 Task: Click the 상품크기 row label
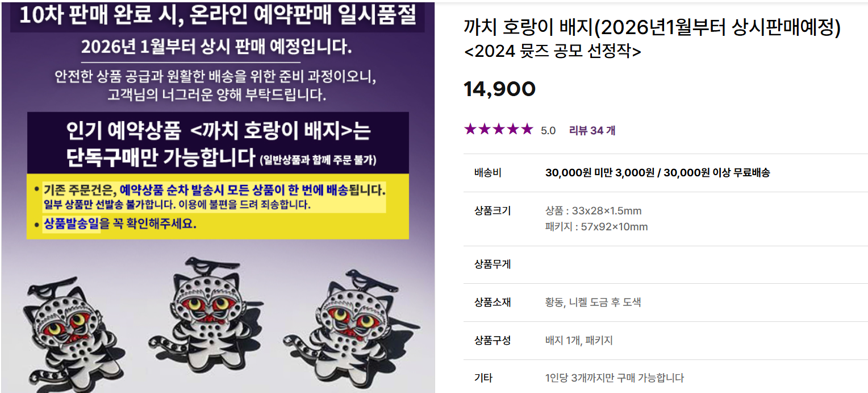pyautogui.click(x=493, y=211)
